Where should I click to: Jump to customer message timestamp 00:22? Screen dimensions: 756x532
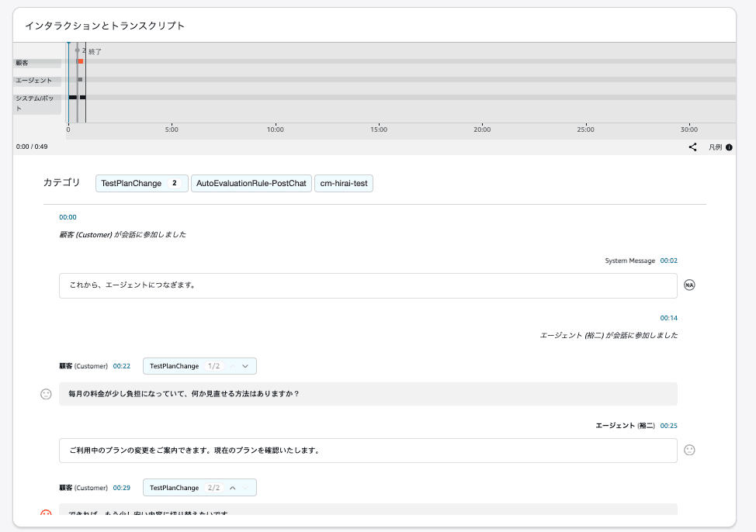point(122,366)
